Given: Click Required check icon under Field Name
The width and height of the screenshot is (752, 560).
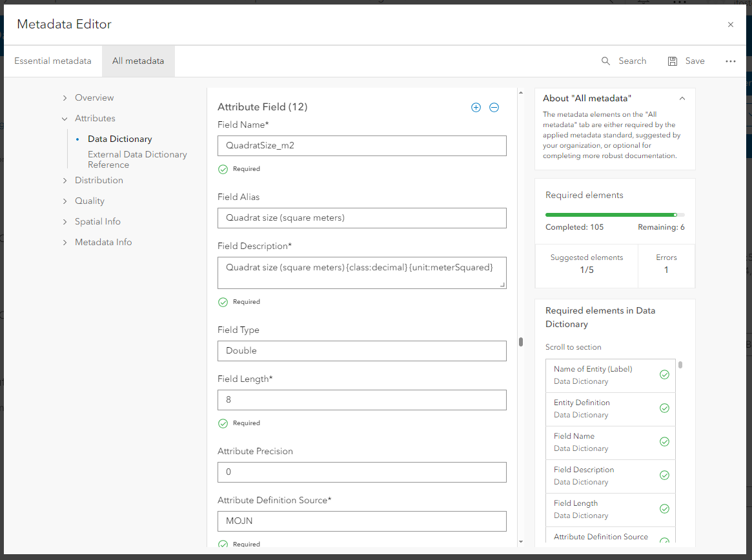Looking at the screenshot, I should pos(223,169).
